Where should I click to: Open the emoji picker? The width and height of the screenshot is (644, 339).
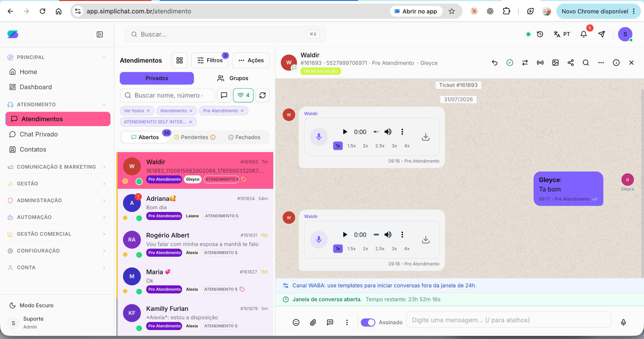[296, 322]
